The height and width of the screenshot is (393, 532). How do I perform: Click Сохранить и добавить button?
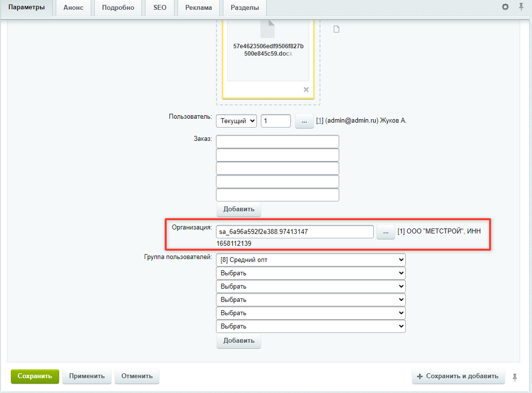(459, 376)
